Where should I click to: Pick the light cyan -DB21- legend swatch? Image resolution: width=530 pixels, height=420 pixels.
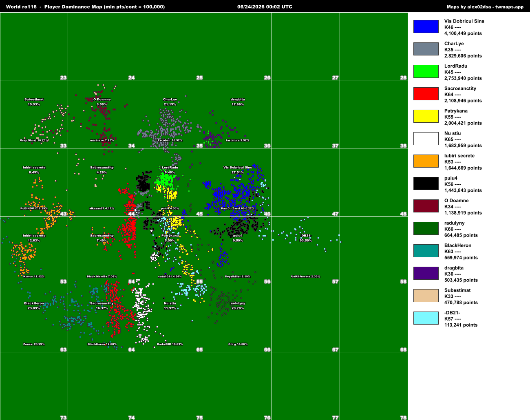point(426,318)
